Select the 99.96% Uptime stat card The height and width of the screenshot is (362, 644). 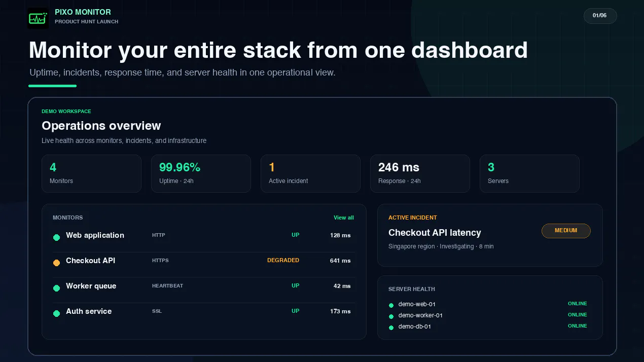pyautogui.click(x=201, y=173)
